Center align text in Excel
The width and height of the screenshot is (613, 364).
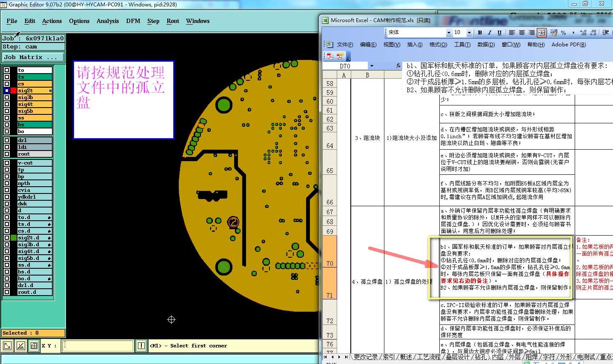[x=522, y=33]
